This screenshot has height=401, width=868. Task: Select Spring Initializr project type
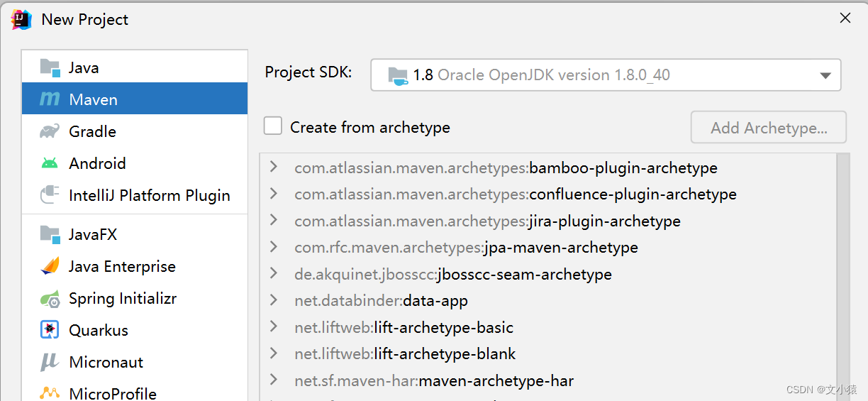click(135, 298)
